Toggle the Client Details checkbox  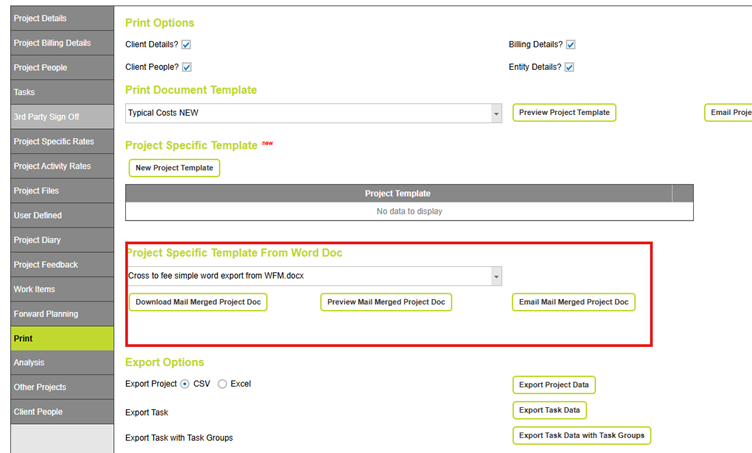tap(186, 45)
